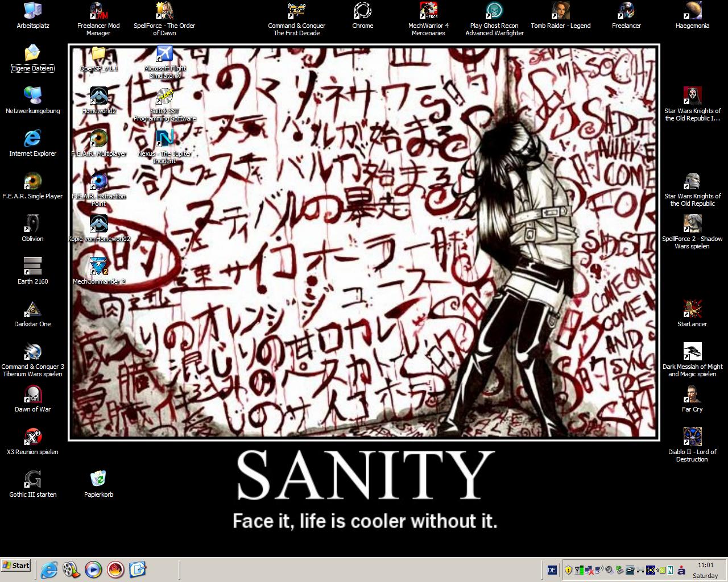Image resolution: width=728 pixels, height=582 pixels.
Task: Open Internet Explorer from the Quick Launch bar
Action: [x=49, y=569]
